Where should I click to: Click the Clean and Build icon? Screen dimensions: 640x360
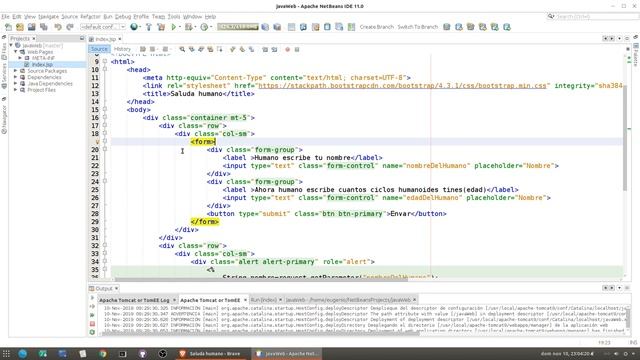point(161,27)
